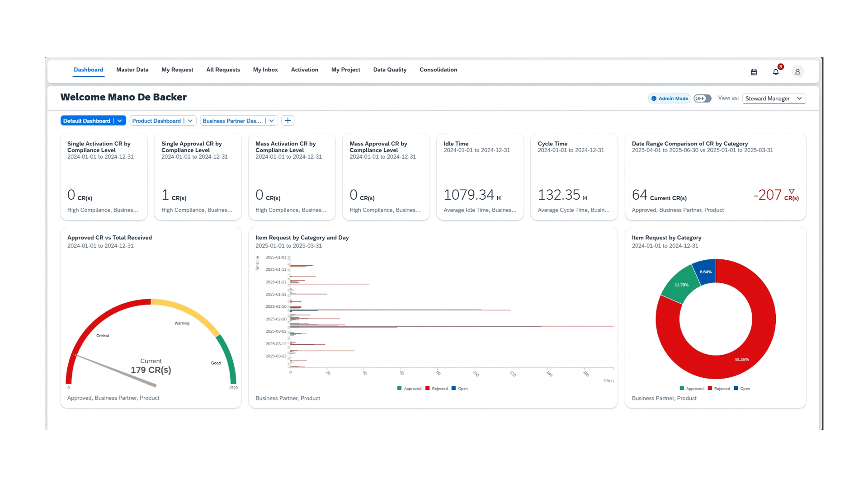Click the 132.35 H cycle time value

(562, 195)
